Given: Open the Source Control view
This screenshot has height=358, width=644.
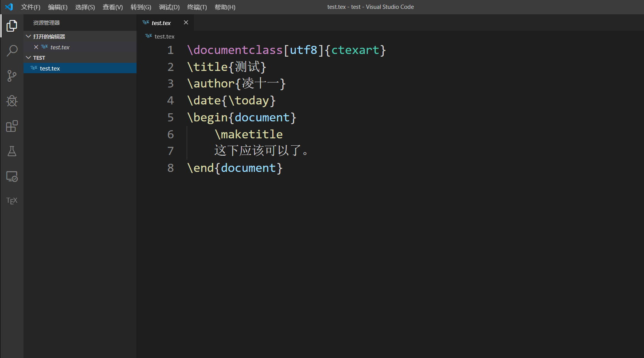Looking at the screenshot, I should click(x=12, y=76).
